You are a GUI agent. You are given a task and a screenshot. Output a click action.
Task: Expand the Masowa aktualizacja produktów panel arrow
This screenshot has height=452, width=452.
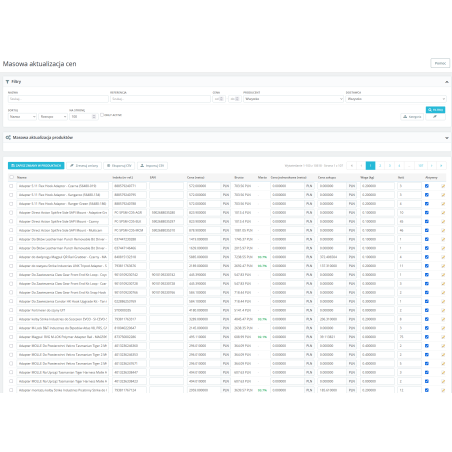pos(447,138)
